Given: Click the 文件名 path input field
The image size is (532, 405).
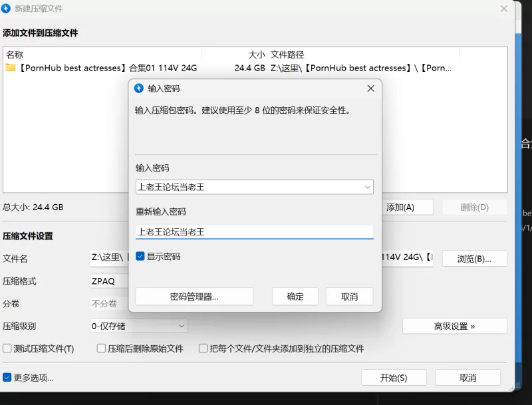Looking at the screenshot, I should click(261, 259).
